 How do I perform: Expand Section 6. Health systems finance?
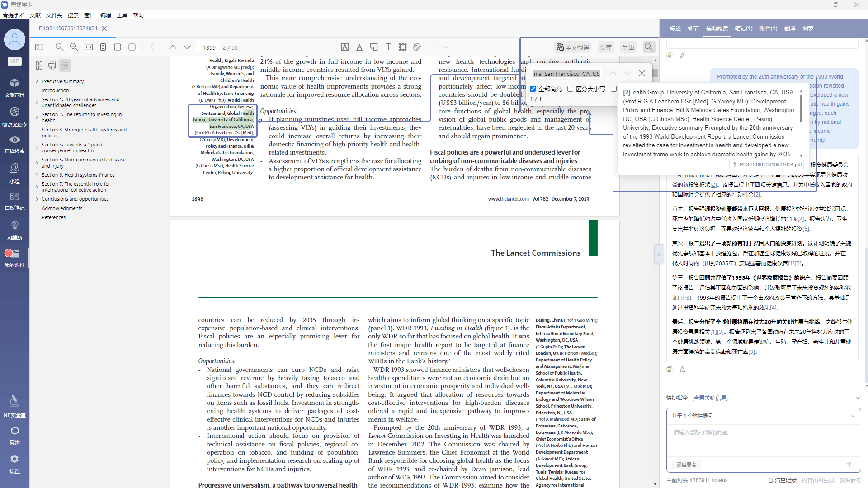[x=37, y=175]
